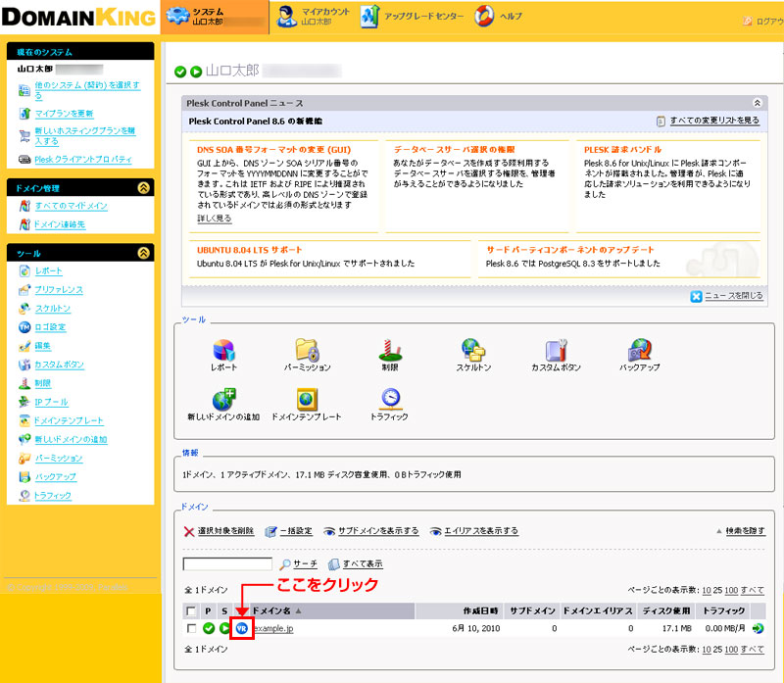Sort by the S column header
Screen dimensions: 784x683
click(224, 611)
